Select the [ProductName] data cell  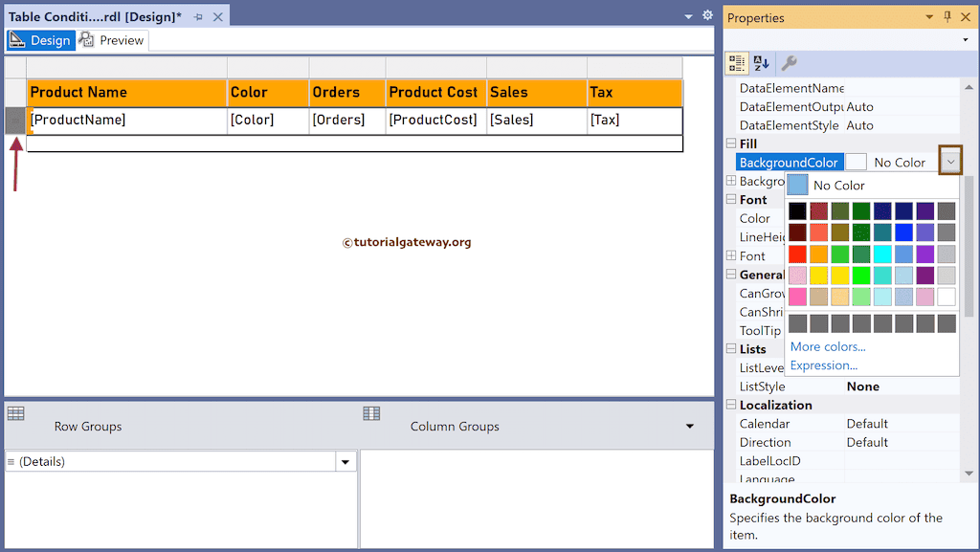pos(127,121)
